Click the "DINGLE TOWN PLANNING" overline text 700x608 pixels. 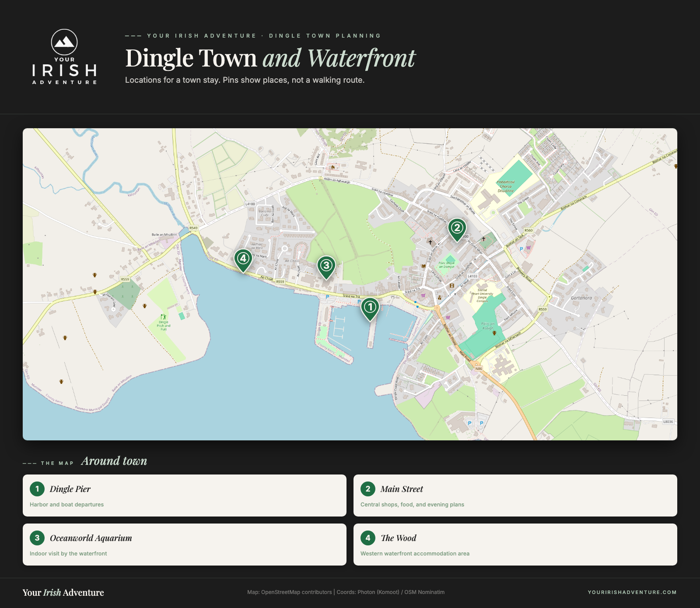[325, 36]
